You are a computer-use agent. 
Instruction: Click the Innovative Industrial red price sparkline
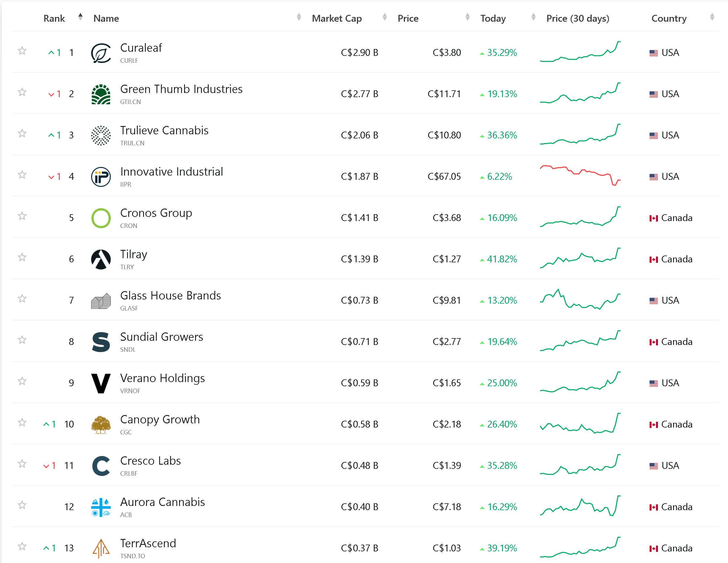(580, 175)
